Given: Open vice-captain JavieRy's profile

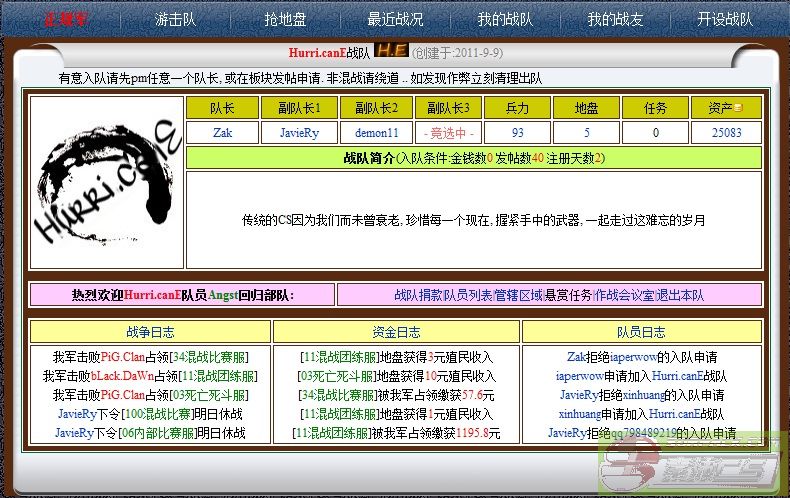Looking at the screenshot, I should point(299,133).
